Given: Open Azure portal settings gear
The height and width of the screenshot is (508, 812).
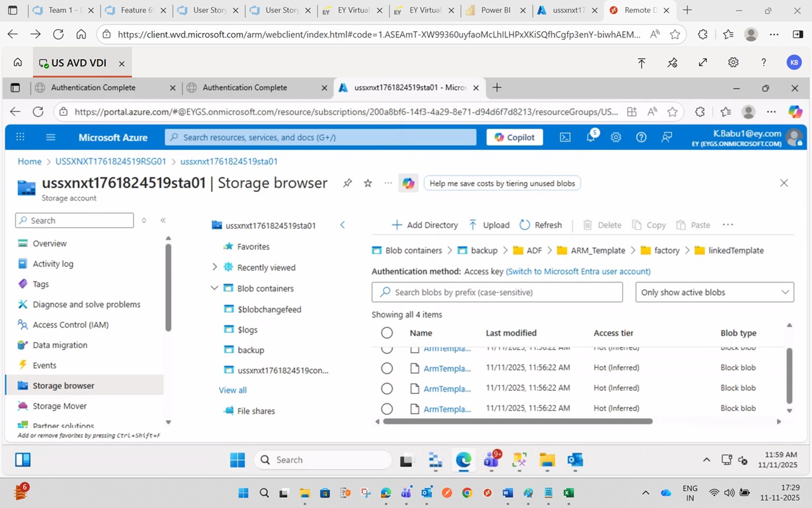Looking at the screenshot, I should point(616,137).
